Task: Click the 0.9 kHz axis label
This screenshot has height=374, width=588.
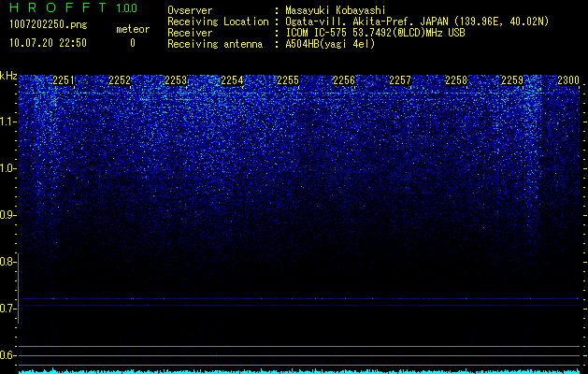Action: coord(7,215)
